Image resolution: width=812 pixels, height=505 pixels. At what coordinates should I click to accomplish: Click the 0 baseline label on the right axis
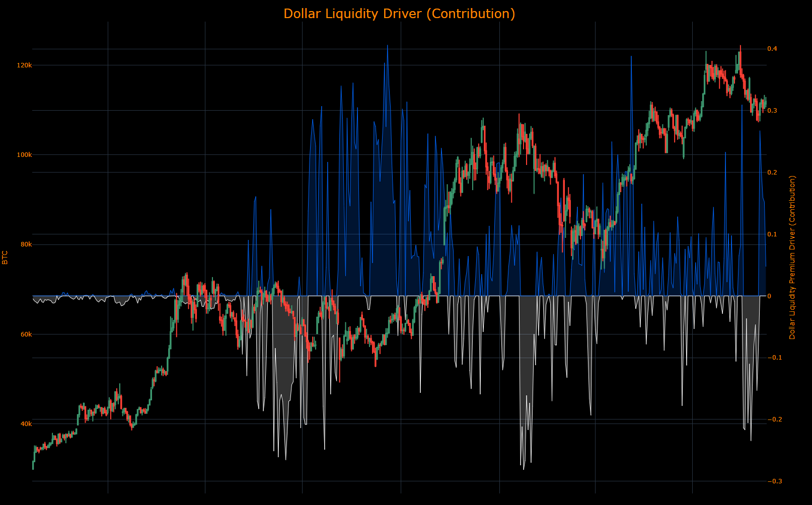pos(770,296)
